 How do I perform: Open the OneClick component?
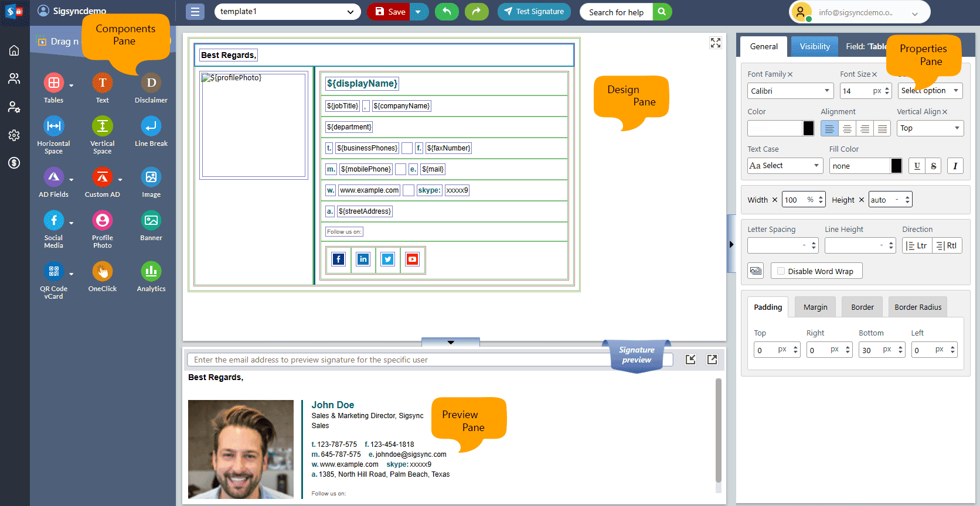tap(103, 272)
